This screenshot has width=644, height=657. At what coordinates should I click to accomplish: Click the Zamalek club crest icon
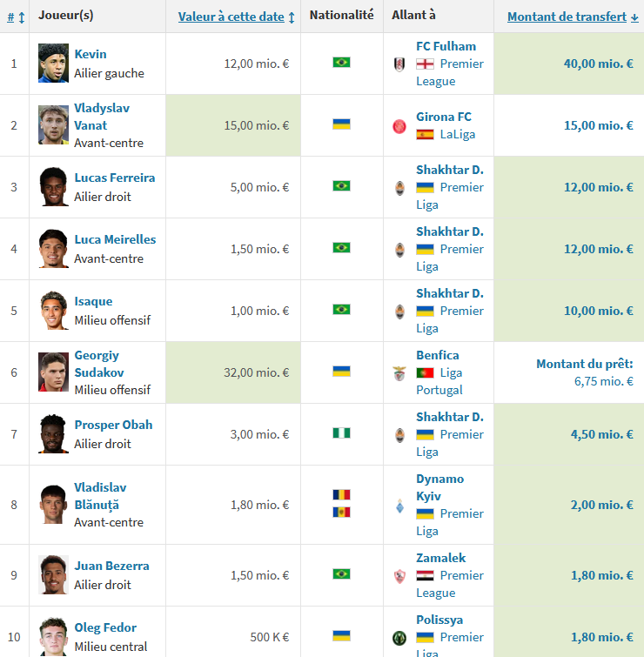(399, 576)
